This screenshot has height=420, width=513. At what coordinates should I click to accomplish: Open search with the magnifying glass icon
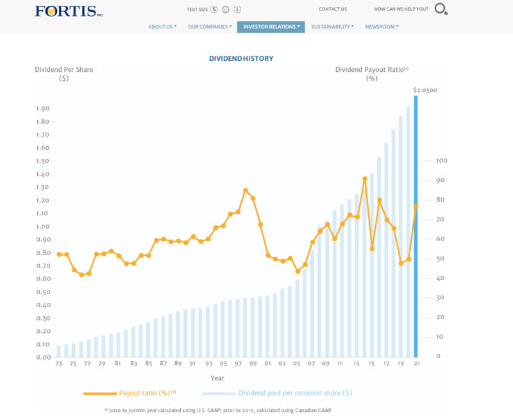441,9
